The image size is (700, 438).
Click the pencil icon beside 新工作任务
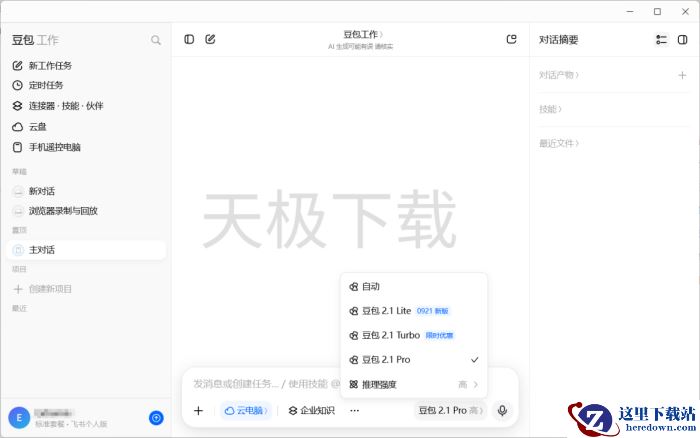[17, 66]
